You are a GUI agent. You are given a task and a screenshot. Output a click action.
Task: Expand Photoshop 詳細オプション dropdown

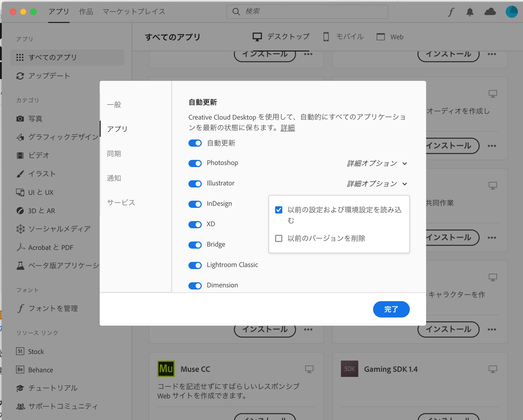pos(377,163)
